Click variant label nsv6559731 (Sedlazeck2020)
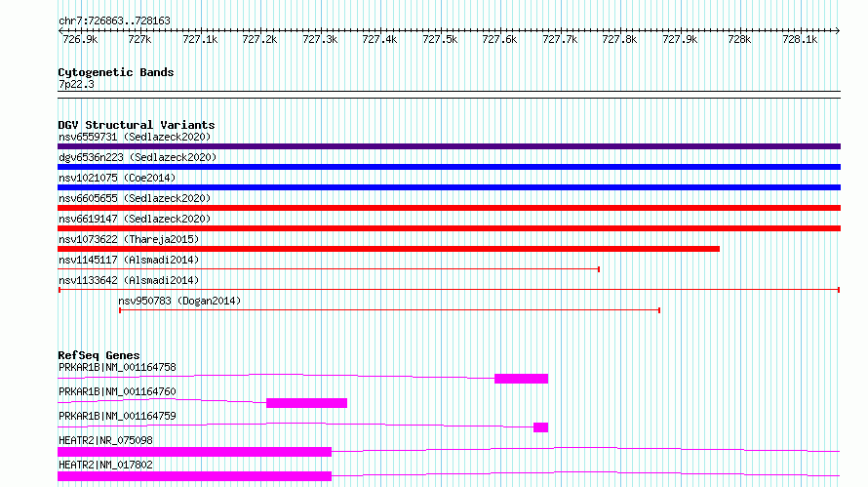868x487 pixels. (135, 137)
